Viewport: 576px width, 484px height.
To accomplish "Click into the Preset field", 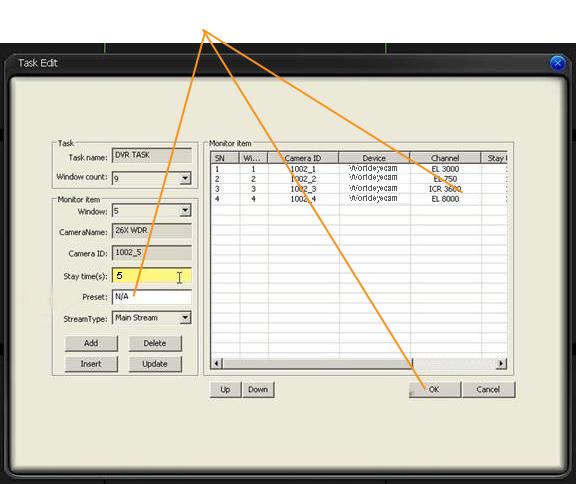I will pyautogui.click(x=152, y=297).
